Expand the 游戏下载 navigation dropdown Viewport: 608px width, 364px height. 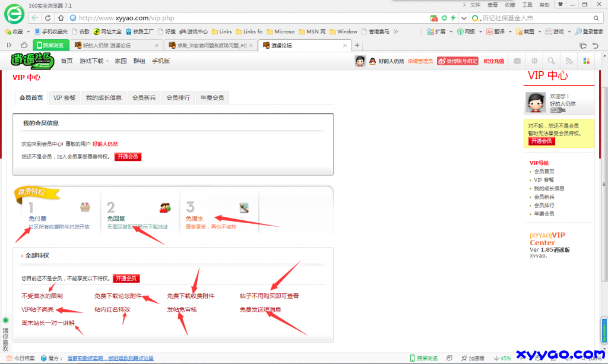tap(94, 61)
